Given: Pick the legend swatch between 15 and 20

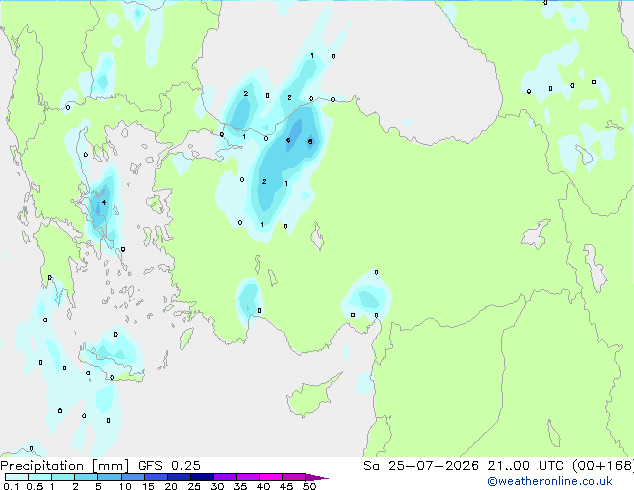Looking at the screenshot, I should [156, 477].
